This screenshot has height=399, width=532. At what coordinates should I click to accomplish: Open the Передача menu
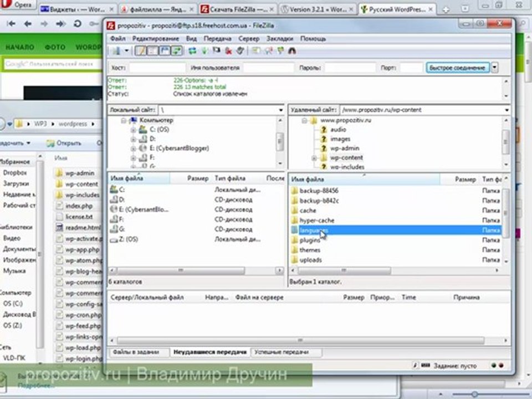(217, 39)
